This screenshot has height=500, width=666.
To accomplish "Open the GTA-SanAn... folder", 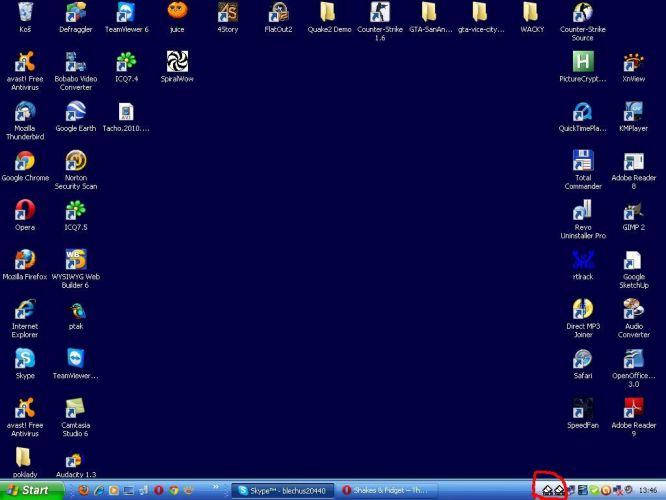I will pos(430,17).
